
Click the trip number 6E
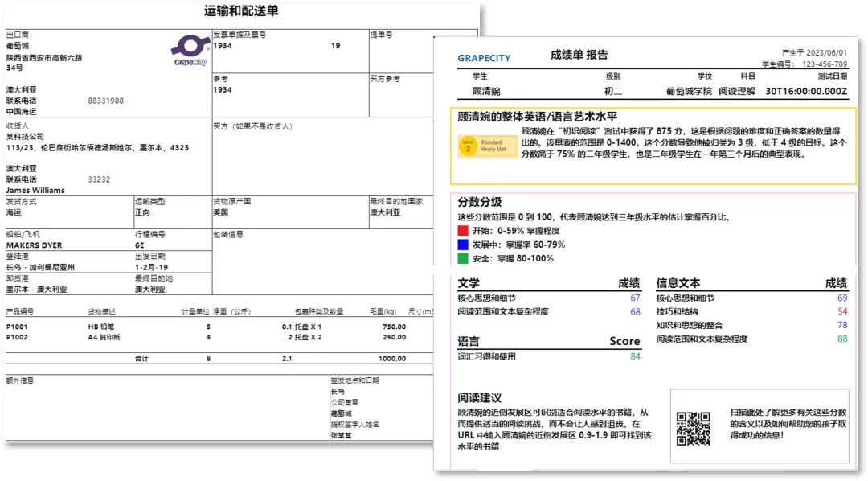point(140,245)
